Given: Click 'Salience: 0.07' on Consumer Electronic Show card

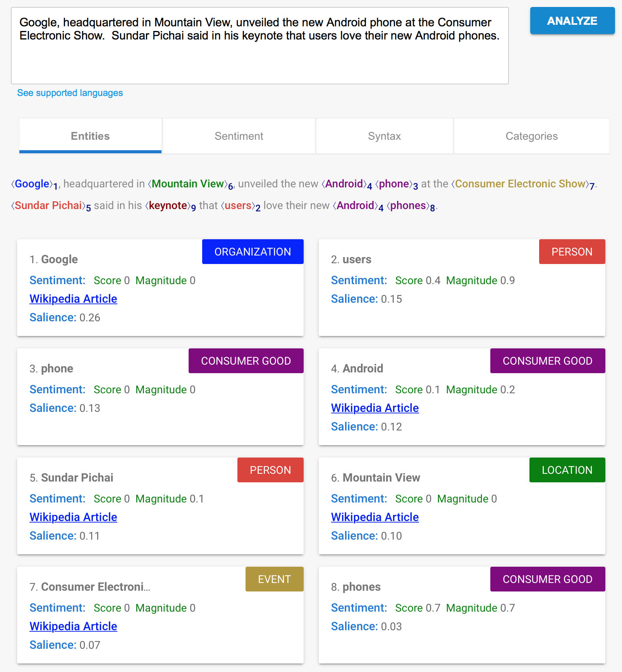Looking at the screenshot, I should click(x=65, y=645).
